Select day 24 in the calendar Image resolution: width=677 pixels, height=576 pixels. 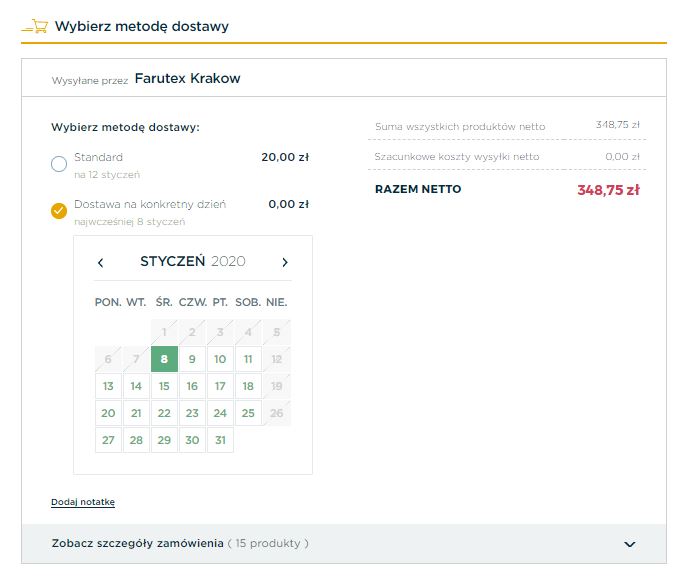(x=220, y=413)
